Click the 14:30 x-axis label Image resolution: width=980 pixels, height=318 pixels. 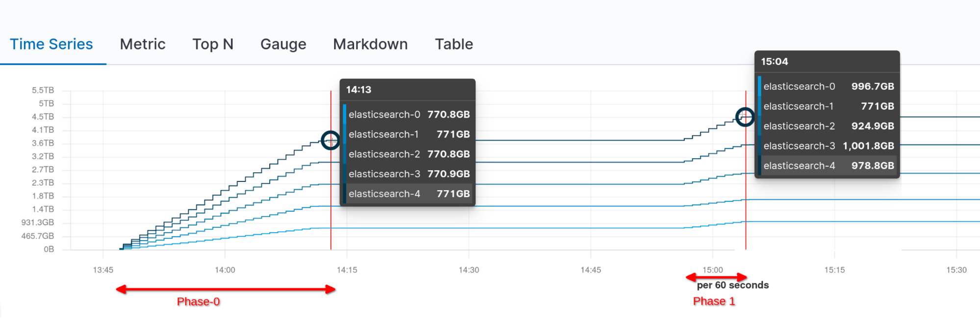pyautogui.click(x=469, y=270)
